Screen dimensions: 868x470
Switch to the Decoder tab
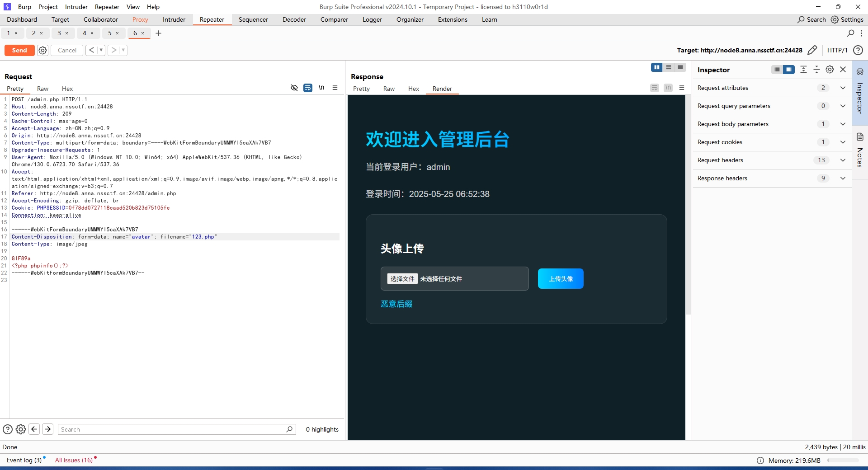click(x=294, y=19)
